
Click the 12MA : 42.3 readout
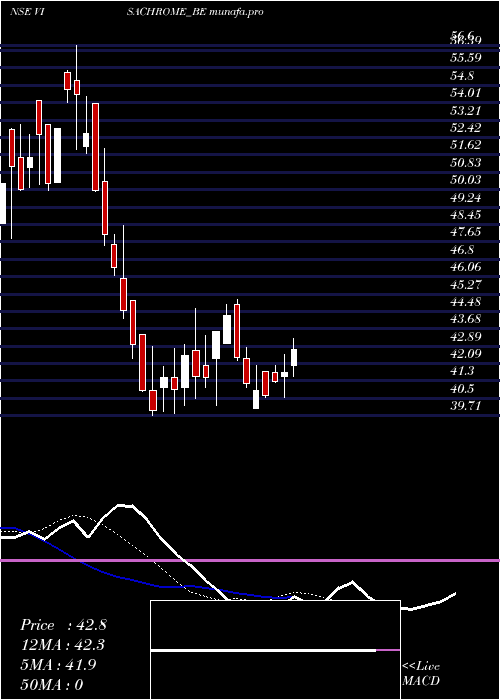[63, 645]
